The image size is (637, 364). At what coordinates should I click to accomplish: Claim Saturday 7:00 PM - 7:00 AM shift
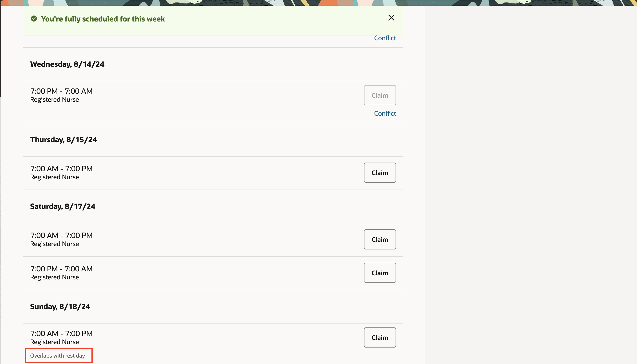coord(380,273)
